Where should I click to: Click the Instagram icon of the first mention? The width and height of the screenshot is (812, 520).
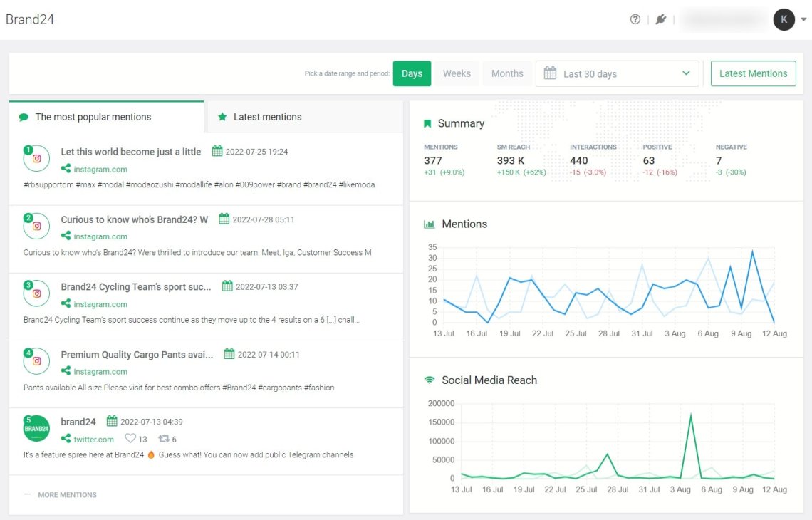click(36, 159)
